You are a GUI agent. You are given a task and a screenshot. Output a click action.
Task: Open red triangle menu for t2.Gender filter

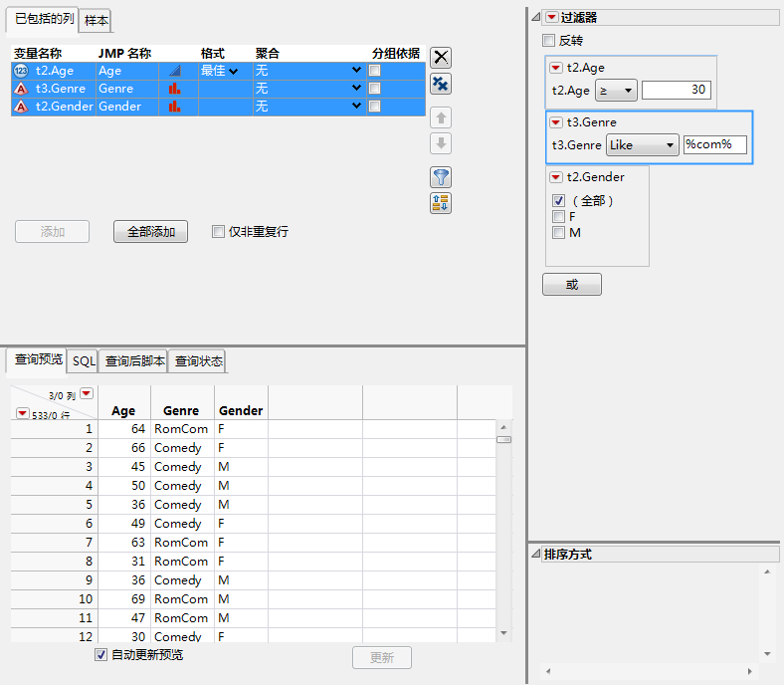[556, 177]
